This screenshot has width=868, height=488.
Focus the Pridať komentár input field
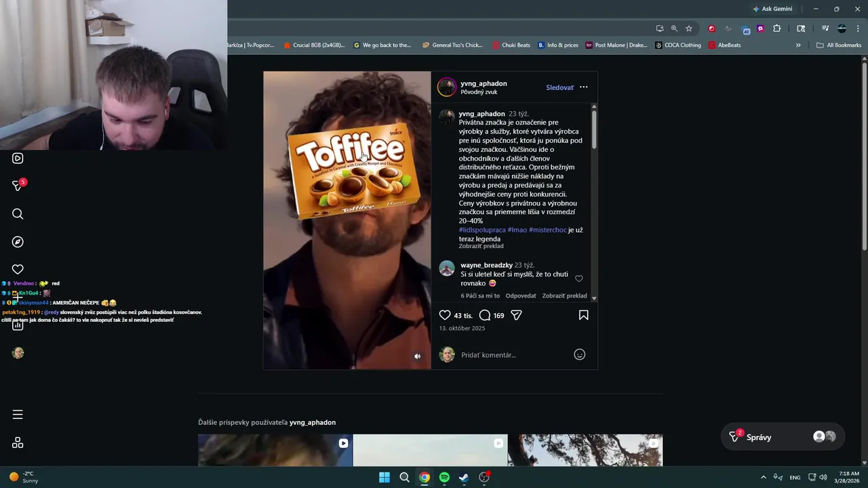pyautogui.click(x=514, y=354)
